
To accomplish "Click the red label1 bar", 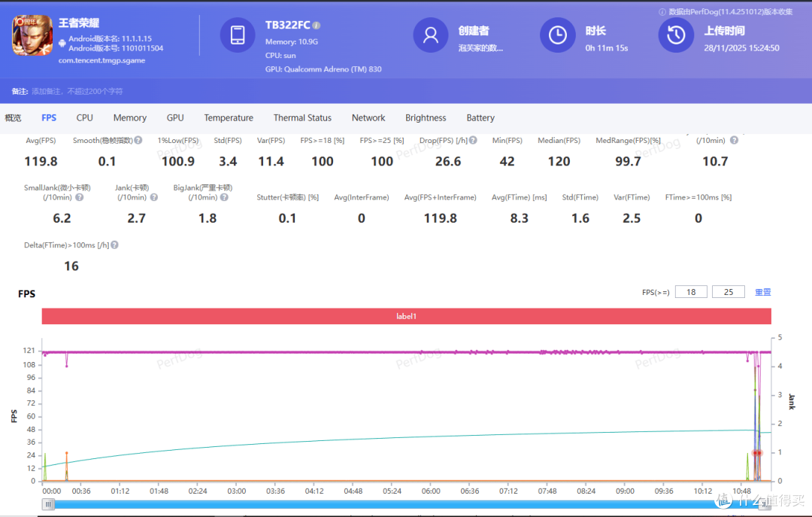I will (407, 316).
